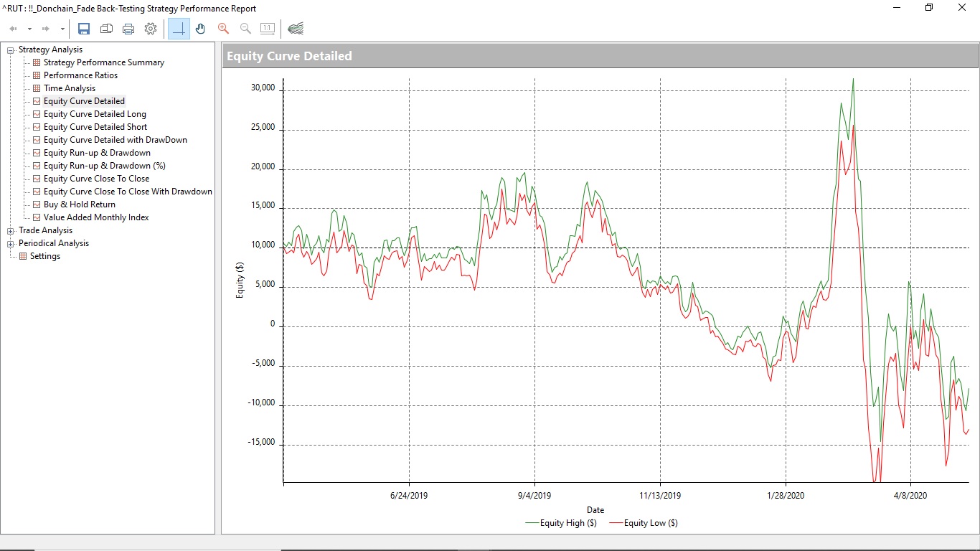
Task: Click the Equity Low ($) legend entry
Action: click(644, 523)
